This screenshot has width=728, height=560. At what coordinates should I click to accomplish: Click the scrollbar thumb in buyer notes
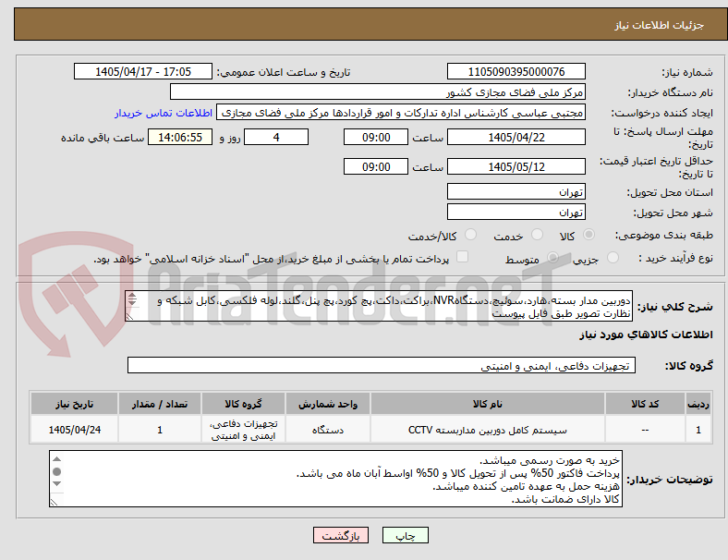(56, 472)
